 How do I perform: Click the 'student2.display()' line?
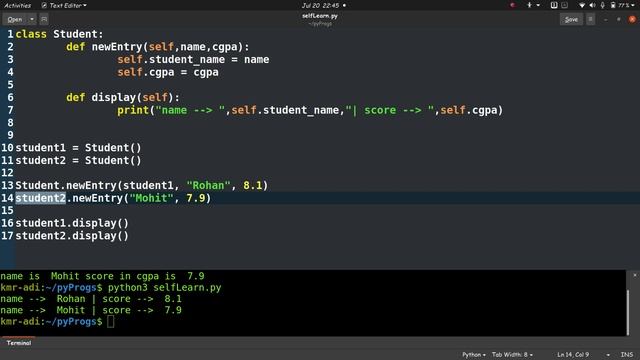[x=72, y=236]
